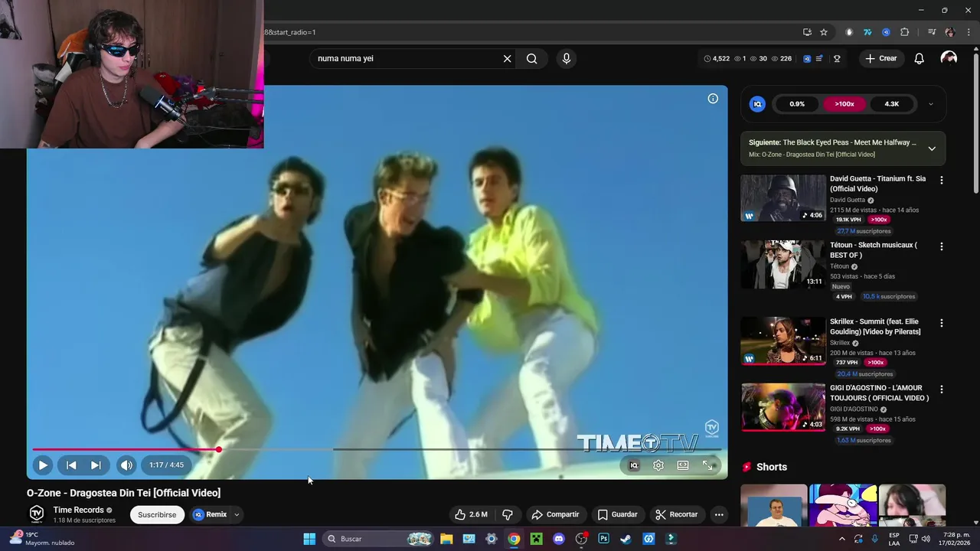
Task: Show hidden system tray icons chevron
Action: 842,539
